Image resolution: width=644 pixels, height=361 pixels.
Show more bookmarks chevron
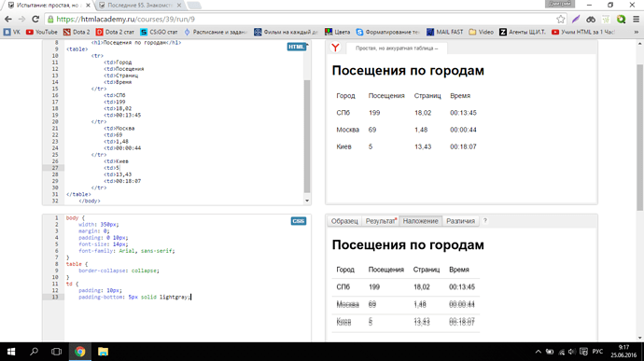pos(637,32)
